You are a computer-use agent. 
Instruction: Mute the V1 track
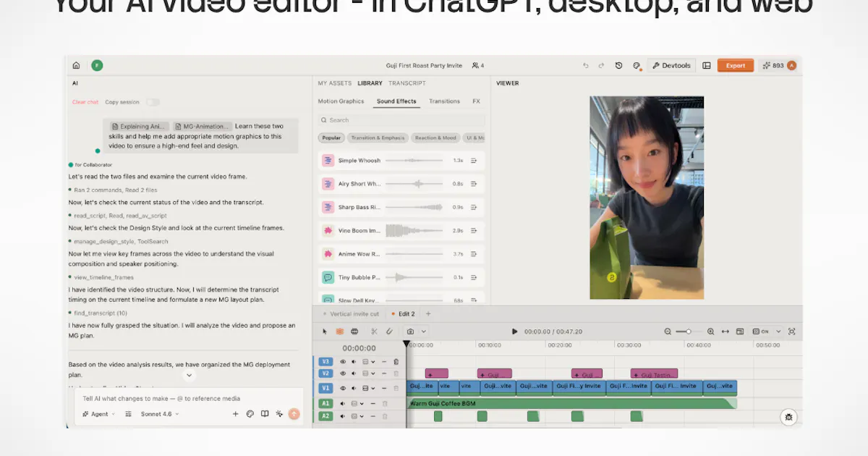tap(354, 388)
